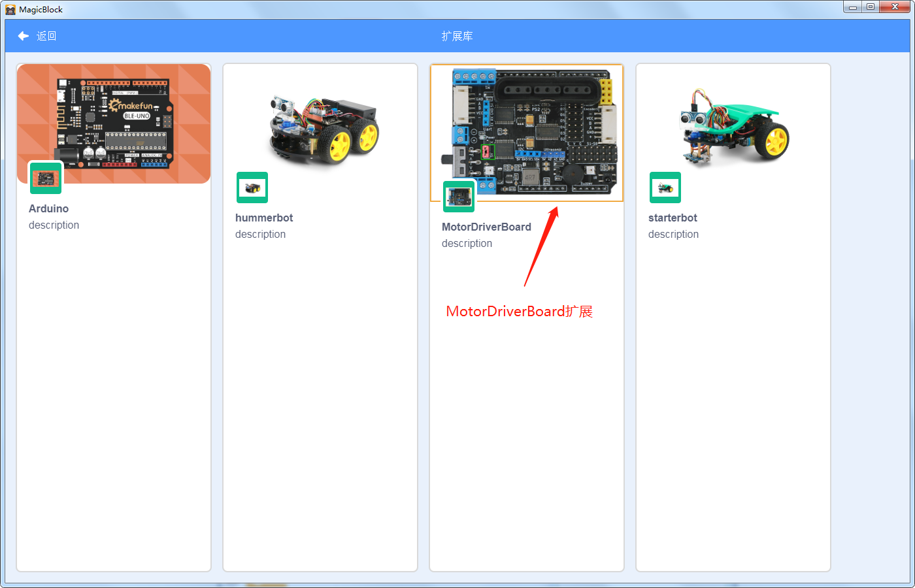
Task: Click the MagicBlock app icon in title bar
Action: click(x=10, y=9)
